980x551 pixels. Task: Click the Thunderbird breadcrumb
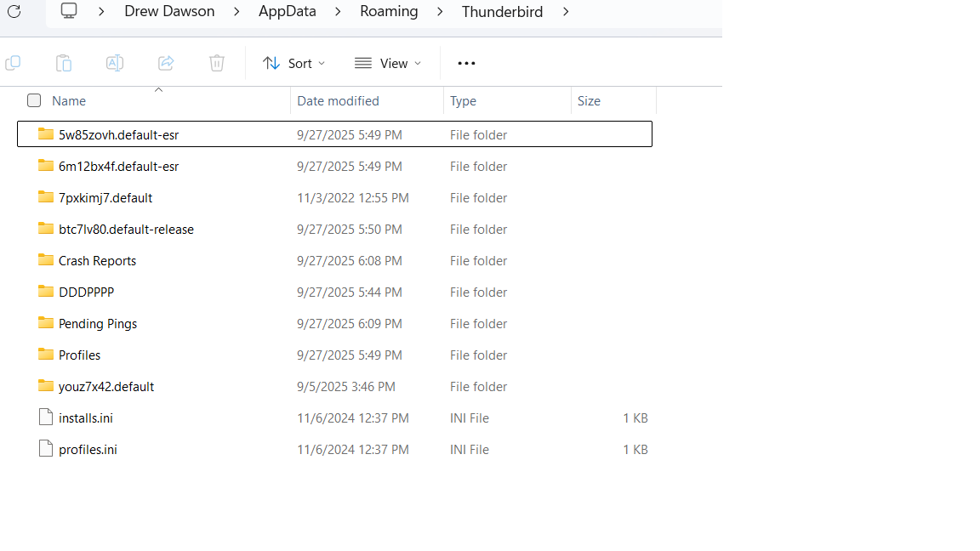[503, 11]
